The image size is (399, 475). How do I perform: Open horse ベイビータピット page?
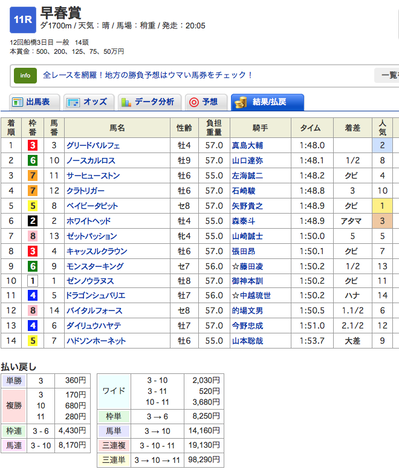(x=92, y=206)
